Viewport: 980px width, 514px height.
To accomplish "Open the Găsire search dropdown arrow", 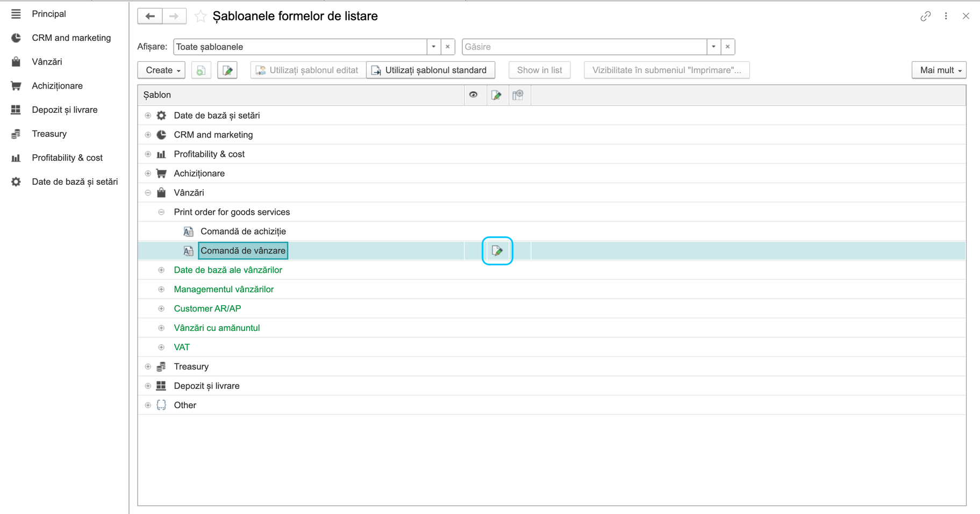I will click(x=714, y=47).
